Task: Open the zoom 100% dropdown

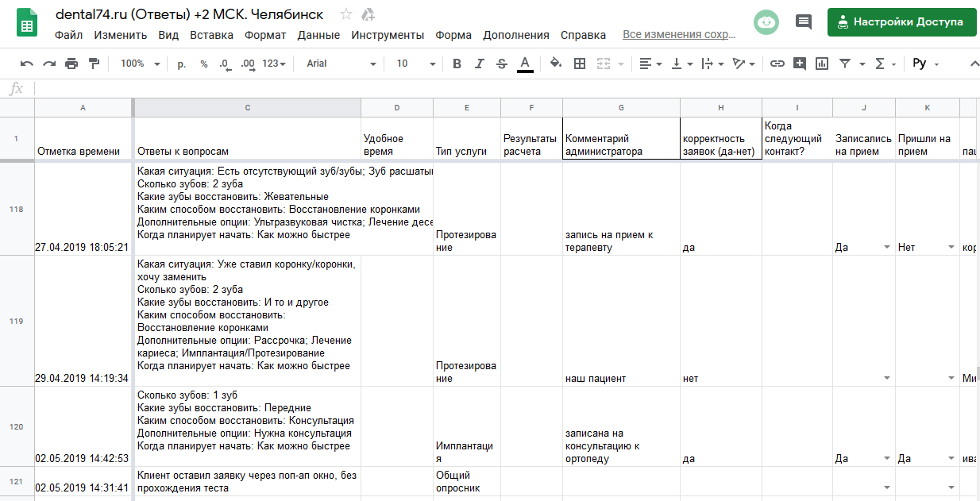Action: 140,64
